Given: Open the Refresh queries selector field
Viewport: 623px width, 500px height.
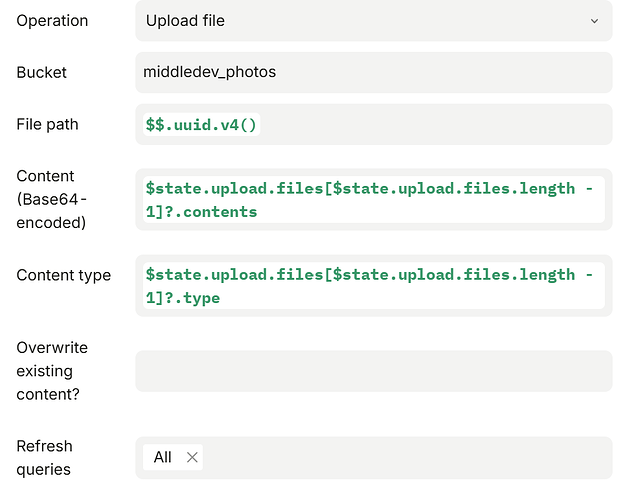Looking at the screenshot, I should 400,457.
